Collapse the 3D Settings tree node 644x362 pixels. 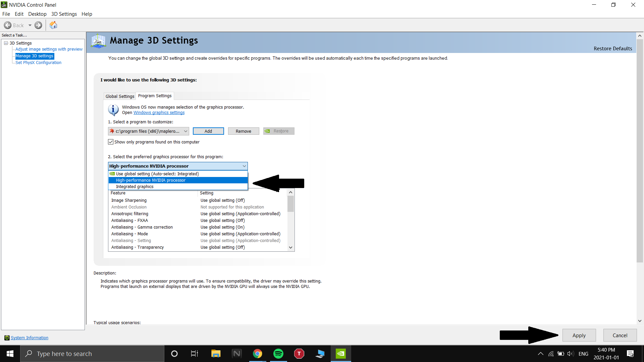click(x=6, y=43)
